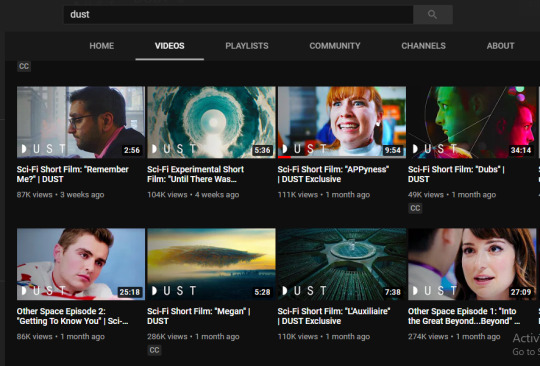Click title 'Sci-Fi Short Film: "Remember Me?" | DUST'
Image resolution: width=540 pixels, height=366 pixels.
(73, 174)
